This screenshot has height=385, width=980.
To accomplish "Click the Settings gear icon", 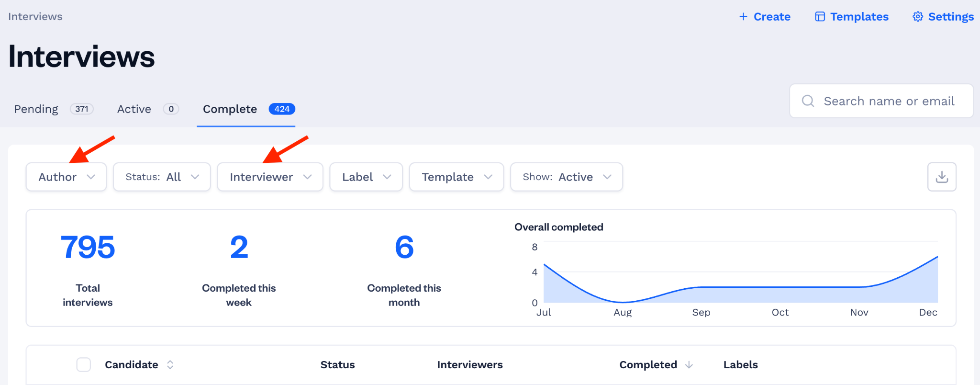I will tap(918, 17).
